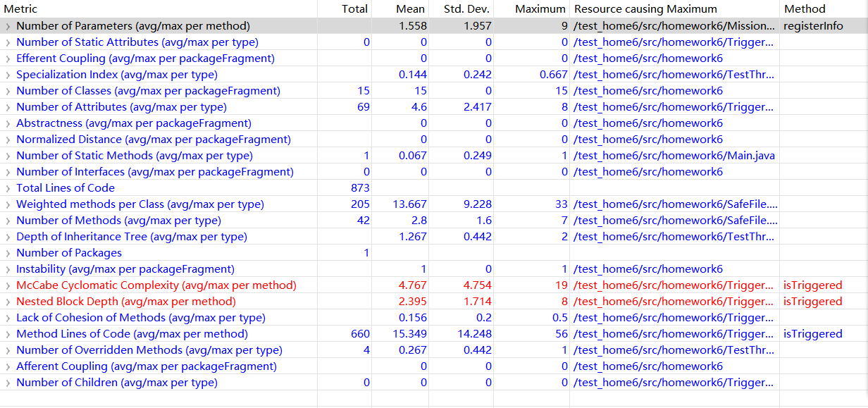This screenshot has height=408, width=868.
Task: Sort by the Metric column header
Action: tap(21, 9)
